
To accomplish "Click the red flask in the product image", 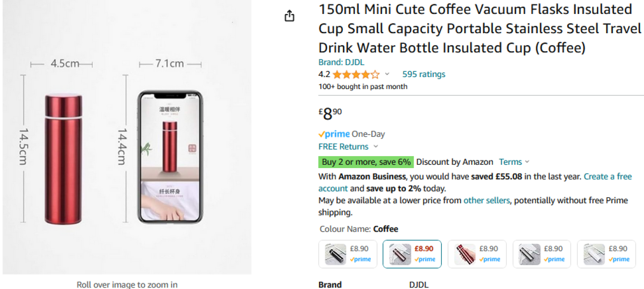I will 63,159.
